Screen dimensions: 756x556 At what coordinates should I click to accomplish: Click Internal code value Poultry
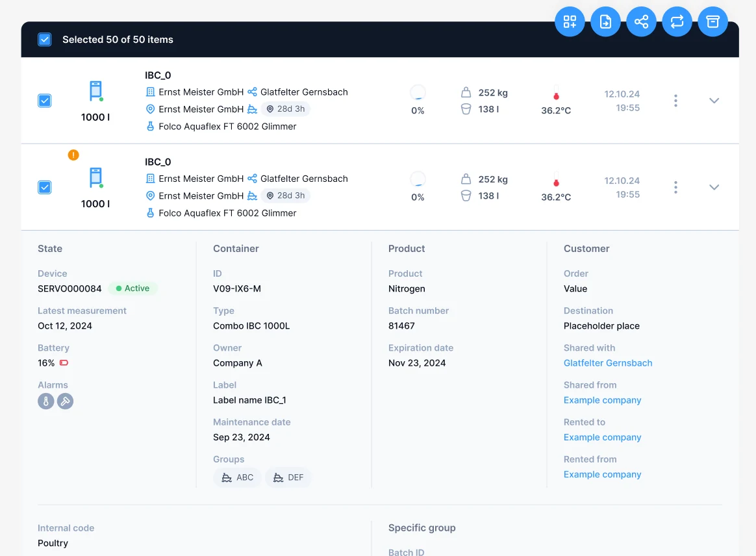click(x=53, y=544)
